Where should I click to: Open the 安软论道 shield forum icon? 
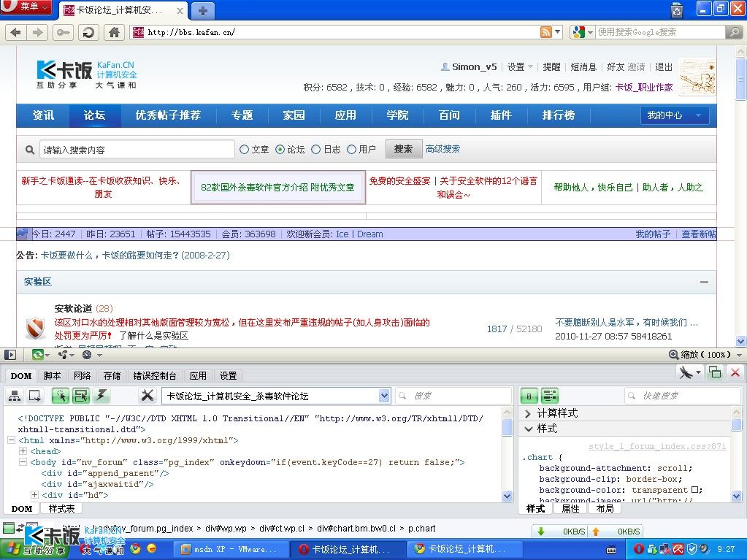click(35, 328)
